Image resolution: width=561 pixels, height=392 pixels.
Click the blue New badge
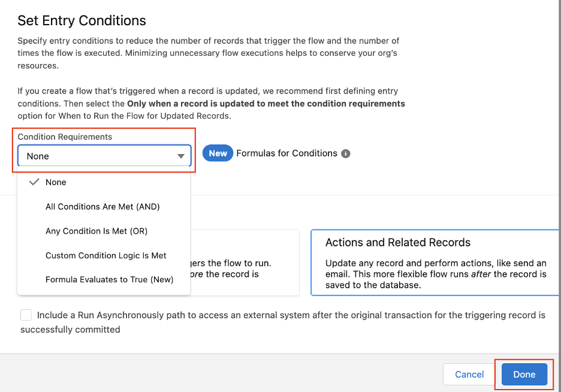(217, 153)
